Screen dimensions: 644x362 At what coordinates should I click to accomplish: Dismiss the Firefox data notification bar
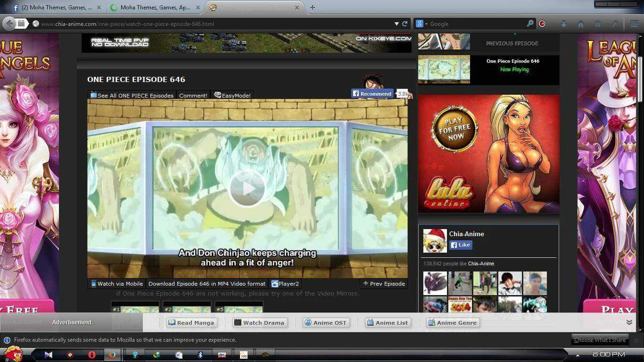(636, 340)
